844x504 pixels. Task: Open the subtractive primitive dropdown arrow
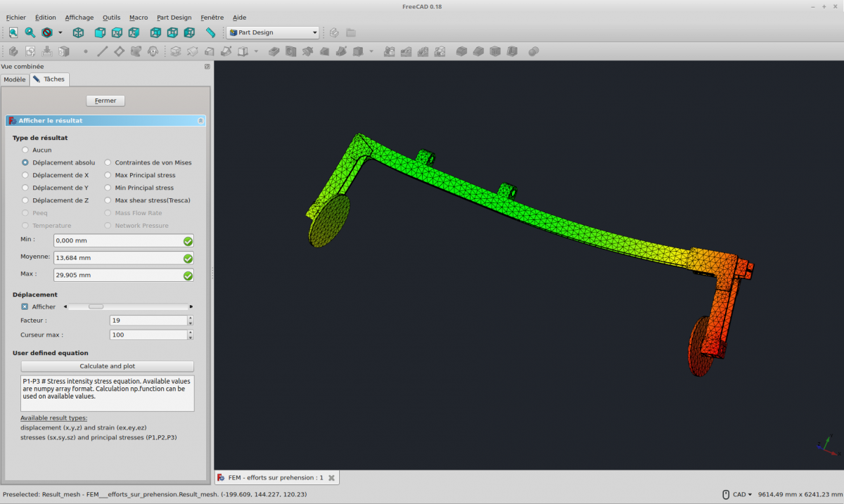coord(371,51)
